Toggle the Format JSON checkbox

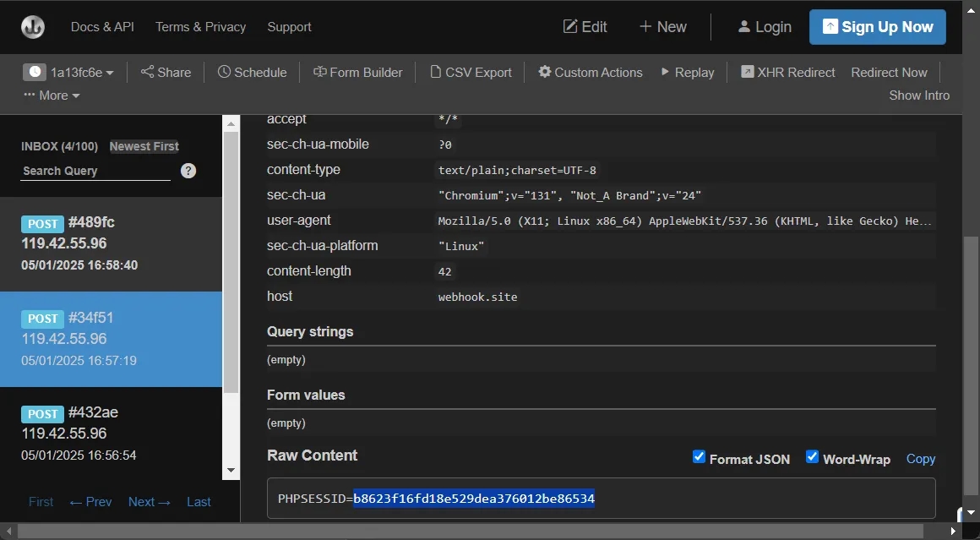click(x=699, y=457)
